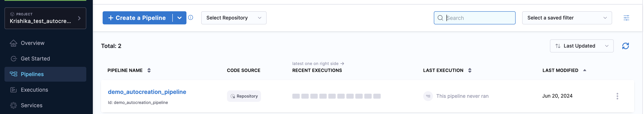Toggle sort order on Last Modified column
Image resolution: width=644 pixels, height=114 pixels.
click(585, 70)
